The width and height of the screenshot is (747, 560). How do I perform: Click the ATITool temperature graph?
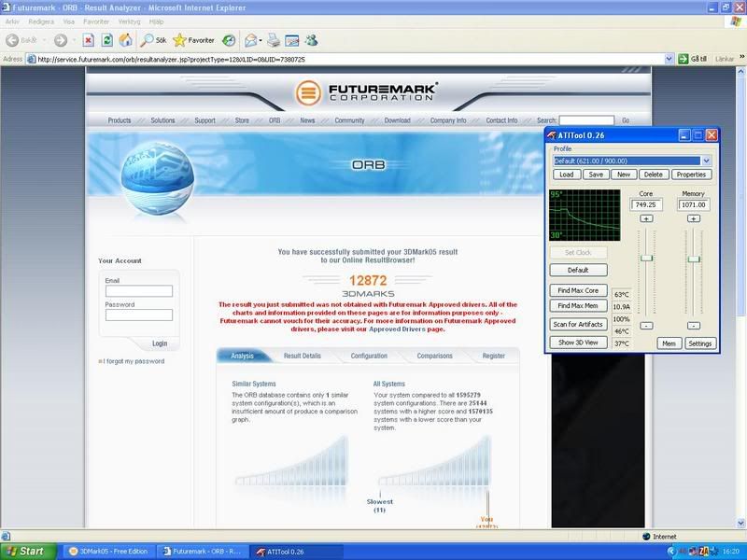[x=585, y=215]
